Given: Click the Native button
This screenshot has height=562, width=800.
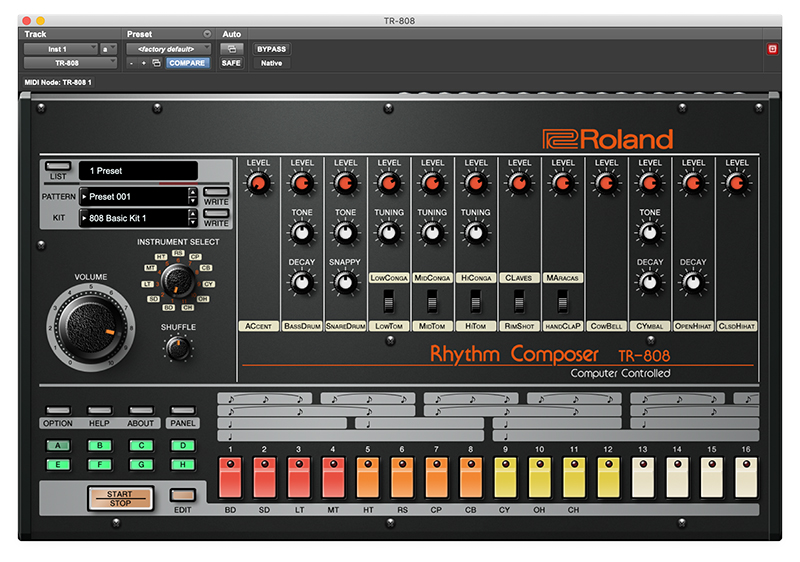Looking at the screenshot, I should coord(271,63).
